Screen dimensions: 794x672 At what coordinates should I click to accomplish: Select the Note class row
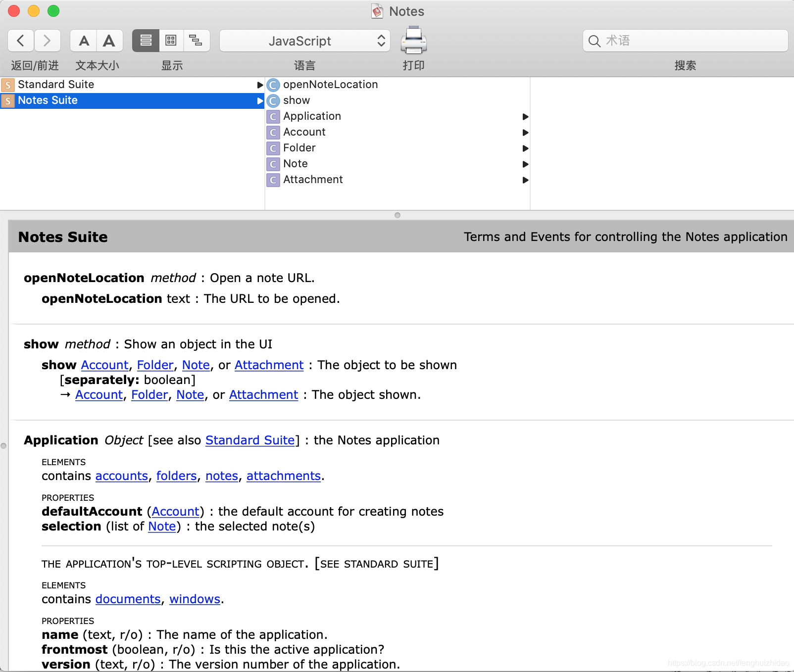click(397, 164)
